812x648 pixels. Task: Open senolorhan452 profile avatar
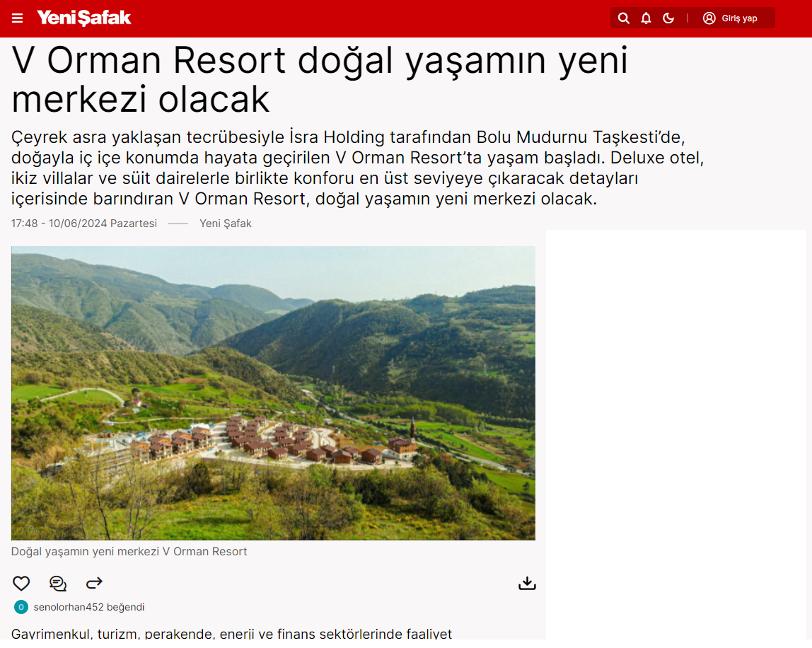pos(21,607)
